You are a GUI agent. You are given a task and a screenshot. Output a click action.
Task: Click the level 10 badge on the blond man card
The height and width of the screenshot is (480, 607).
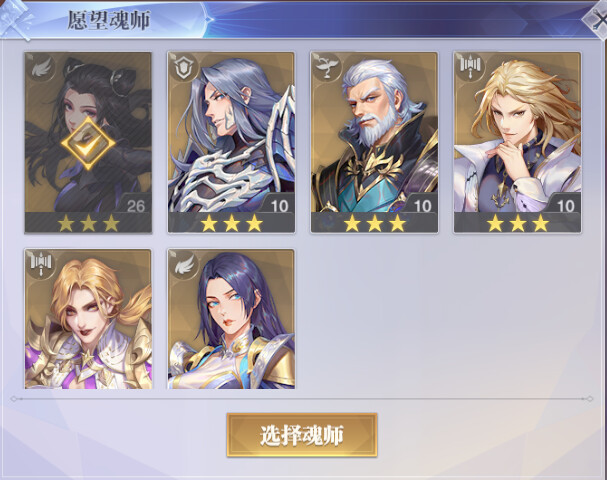point(563,204)
